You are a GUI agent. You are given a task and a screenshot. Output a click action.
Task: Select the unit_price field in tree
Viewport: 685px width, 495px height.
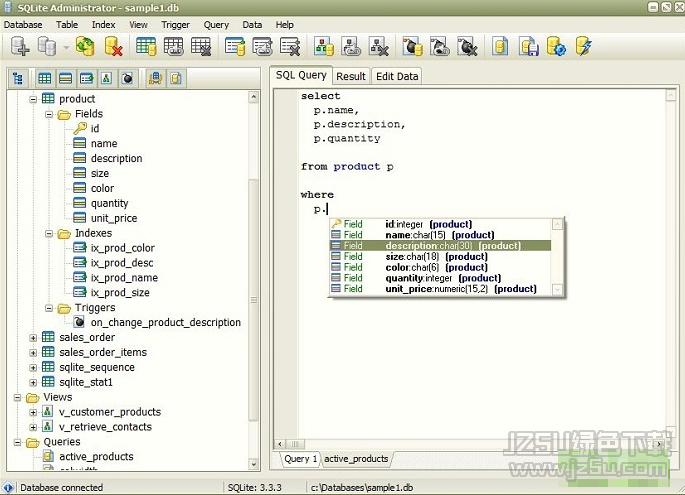[114, 218]
